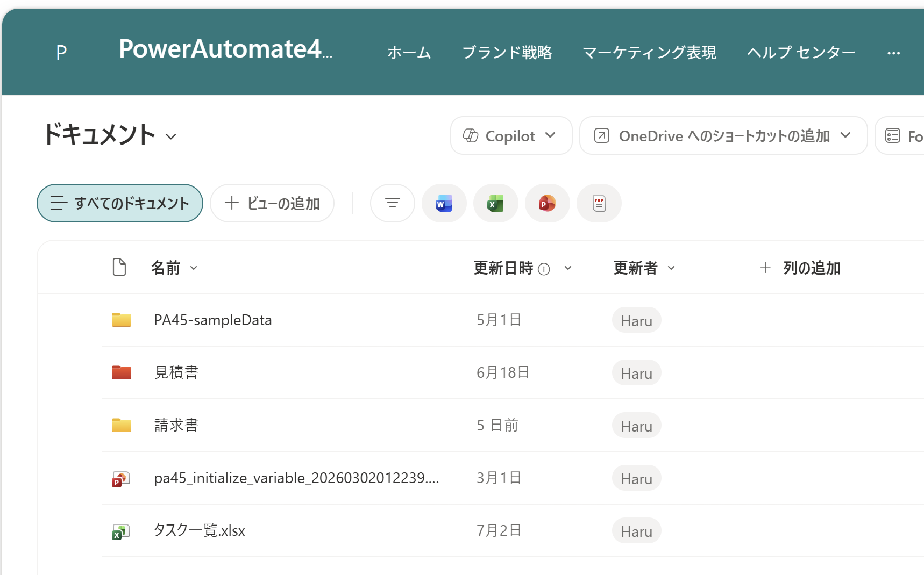This screenshot has height=575, width=924.
Task: Click the PA45-sampleData folder icon
Action: click(122, 320)
